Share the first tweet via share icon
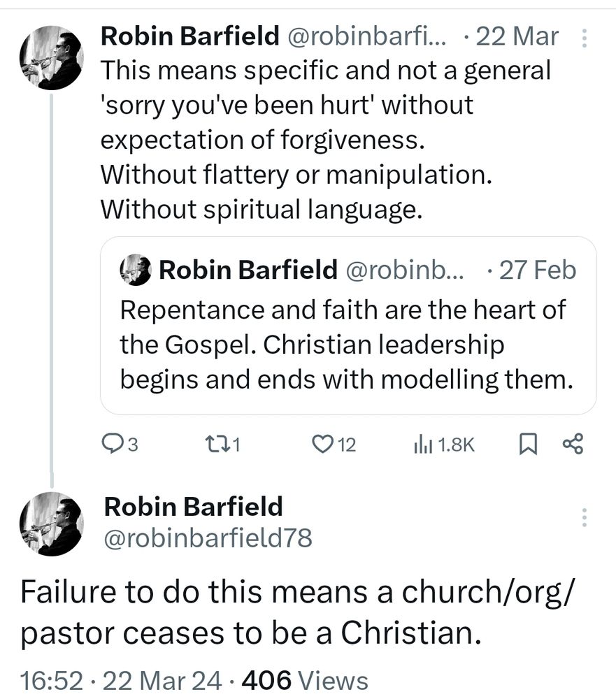Viewport: 616px width, 699px height. [x=573, y=444]
